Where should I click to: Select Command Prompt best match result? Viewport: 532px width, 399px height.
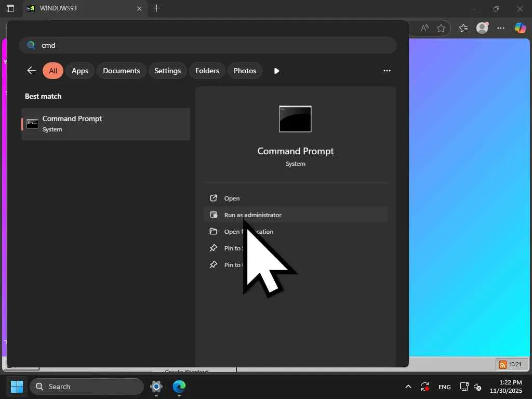(105, 124)
